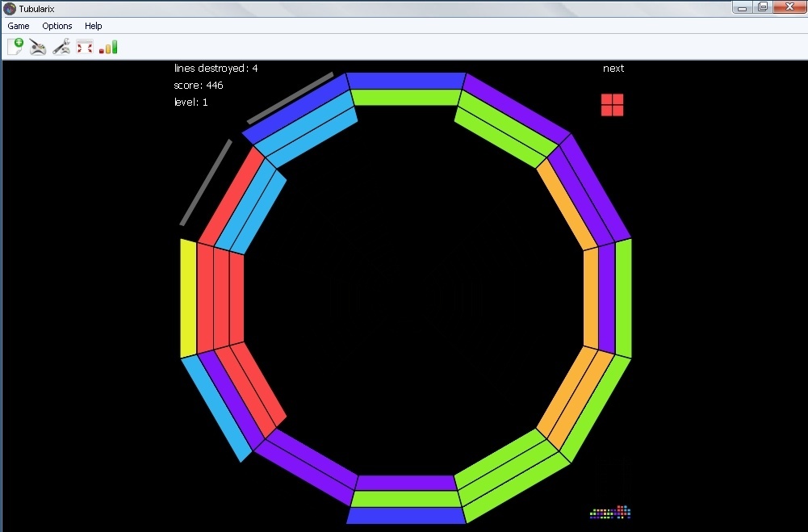Toggle fullscreen mode toolbar icon
This screenshot has height=532, width=808.
(x=85, y=47)
